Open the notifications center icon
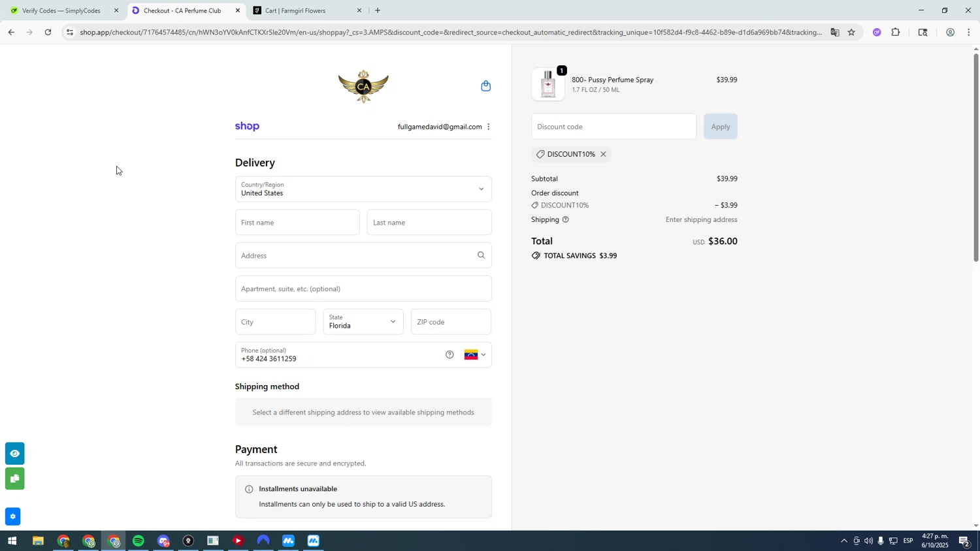The width and height of the screenshot is (980, 551). [x=964, y=541]
